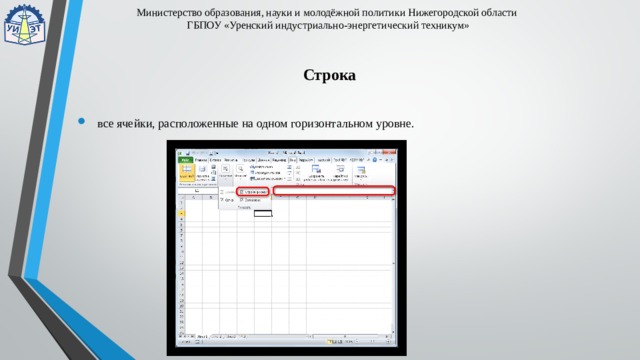Viewport: 640px width, 360px height.
Task: Open the green Файл tab
Action: point(186,160)
